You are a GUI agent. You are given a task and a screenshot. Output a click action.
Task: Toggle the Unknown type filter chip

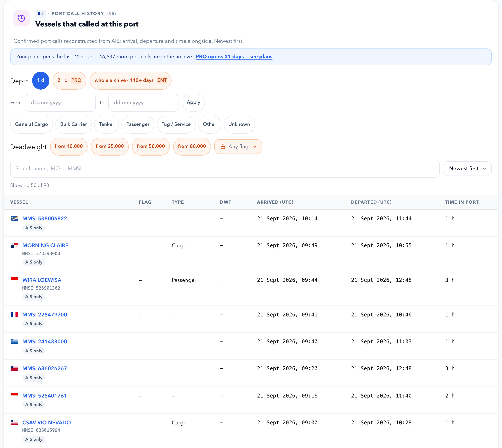pos(239,125)
